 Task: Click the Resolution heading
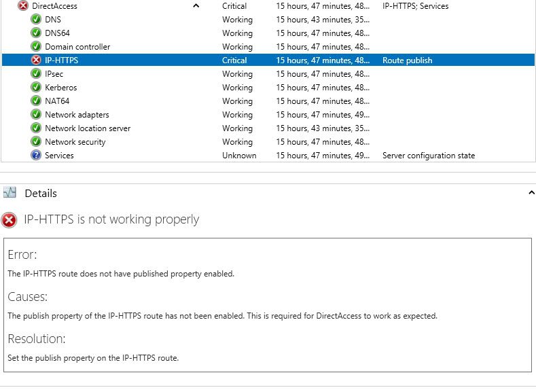click(x=37, y=339)
